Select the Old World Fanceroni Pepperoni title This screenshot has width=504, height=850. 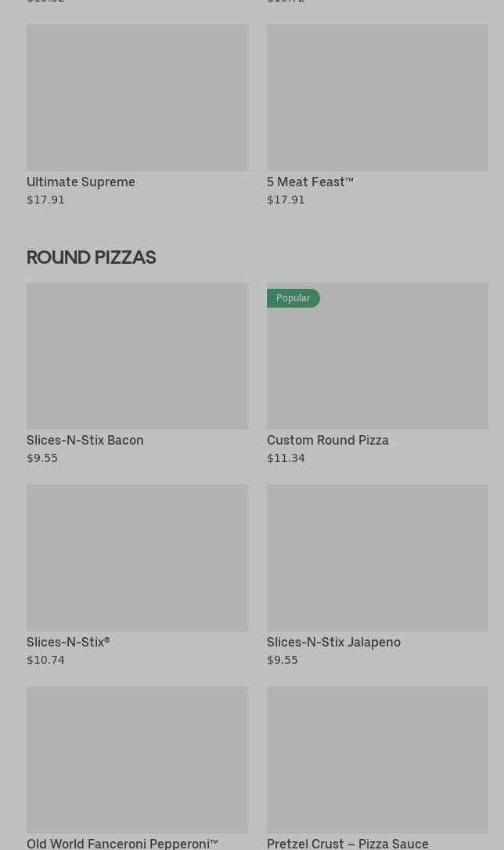(122, 843)
